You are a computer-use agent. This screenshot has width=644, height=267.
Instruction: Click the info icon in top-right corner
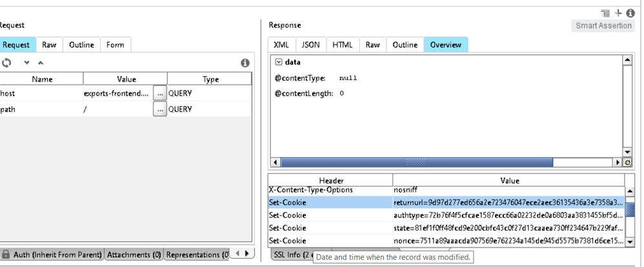click(x=630, y=13)
